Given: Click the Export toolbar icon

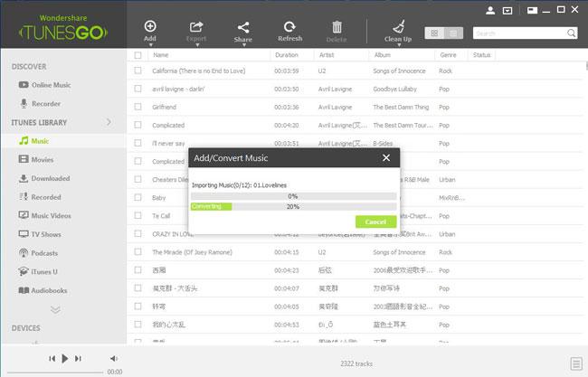Looking at the screenshot, I should pyautogui.click(x=196, y=26).
